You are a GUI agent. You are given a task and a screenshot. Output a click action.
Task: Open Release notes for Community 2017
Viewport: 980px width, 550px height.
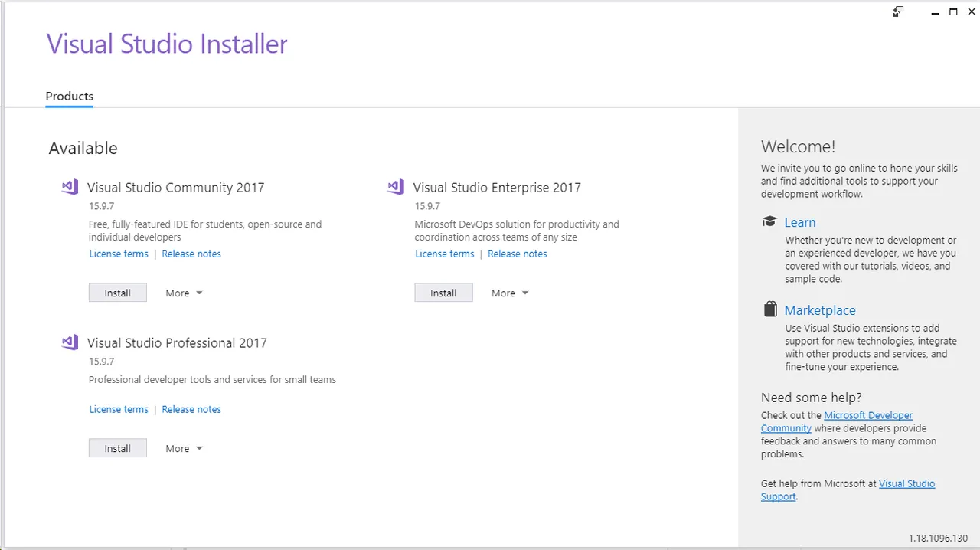191,254
